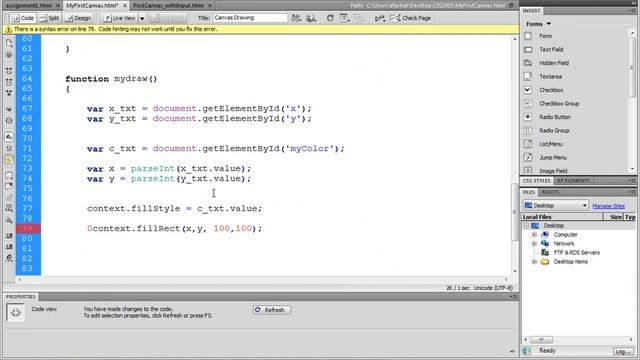Expand the Network tree node

coord(534,244)
